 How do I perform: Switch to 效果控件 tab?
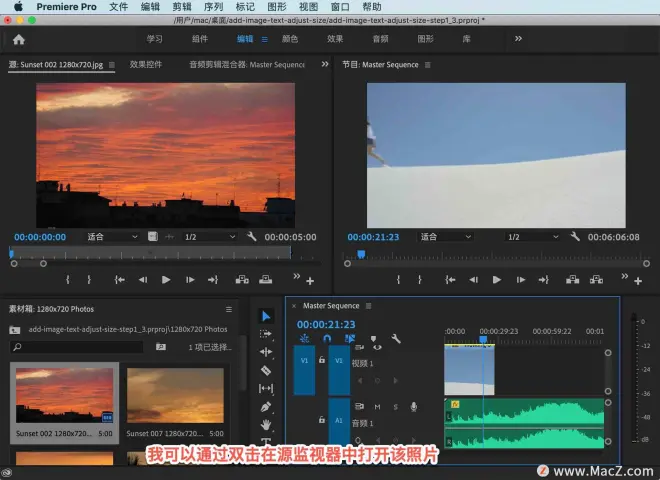(146, 64)
